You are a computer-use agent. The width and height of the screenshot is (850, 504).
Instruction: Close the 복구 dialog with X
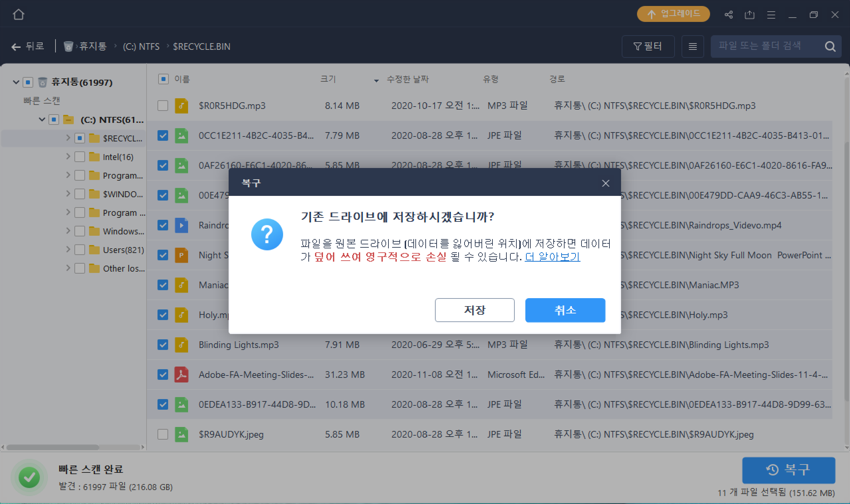point(605,183)
